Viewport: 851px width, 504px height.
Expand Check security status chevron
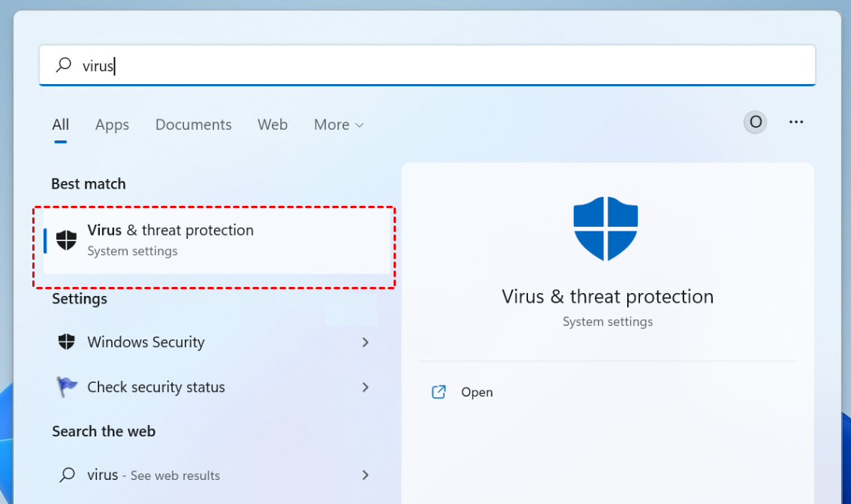click(x=366, y=388)
